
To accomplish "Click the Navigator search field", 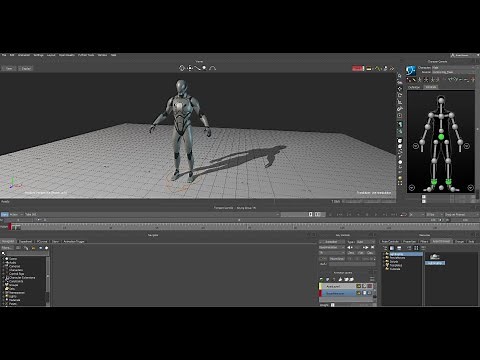I will click(x=27, y=253).
